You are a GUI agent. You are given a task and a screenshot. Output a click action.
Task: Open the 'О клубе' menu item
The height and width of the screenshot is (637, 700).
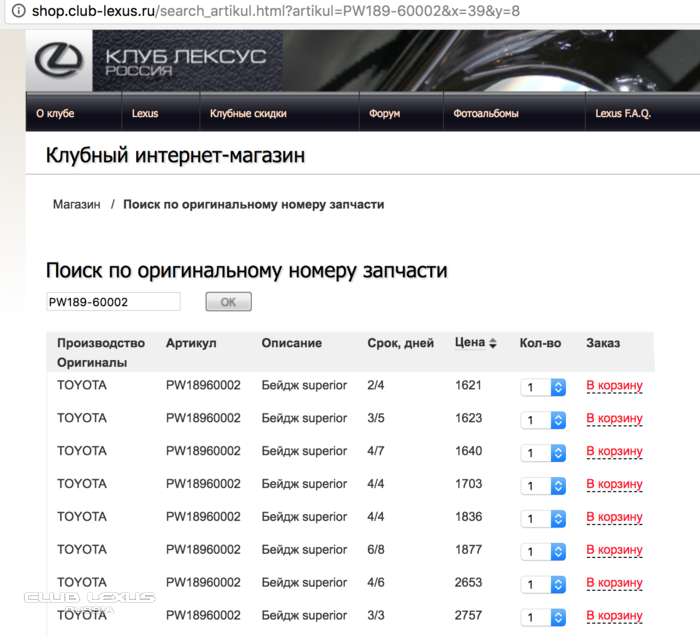[x=55, y=114]
